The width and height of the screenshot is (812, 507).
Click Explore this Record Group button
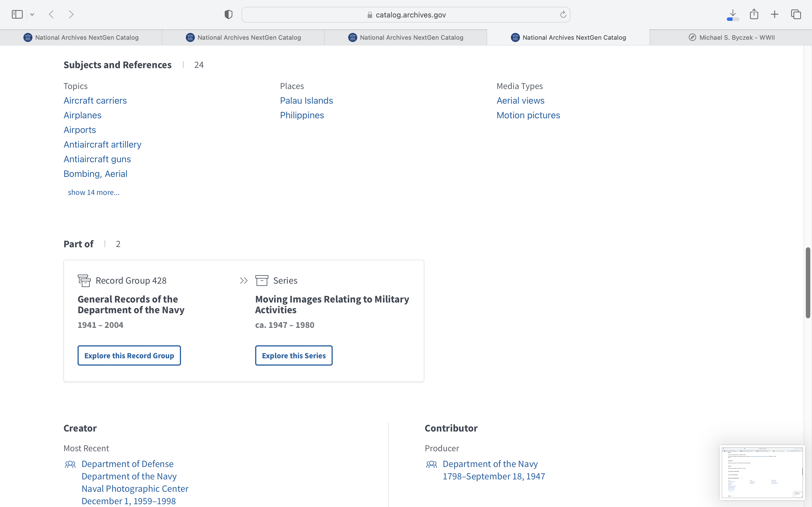(129, 355)
